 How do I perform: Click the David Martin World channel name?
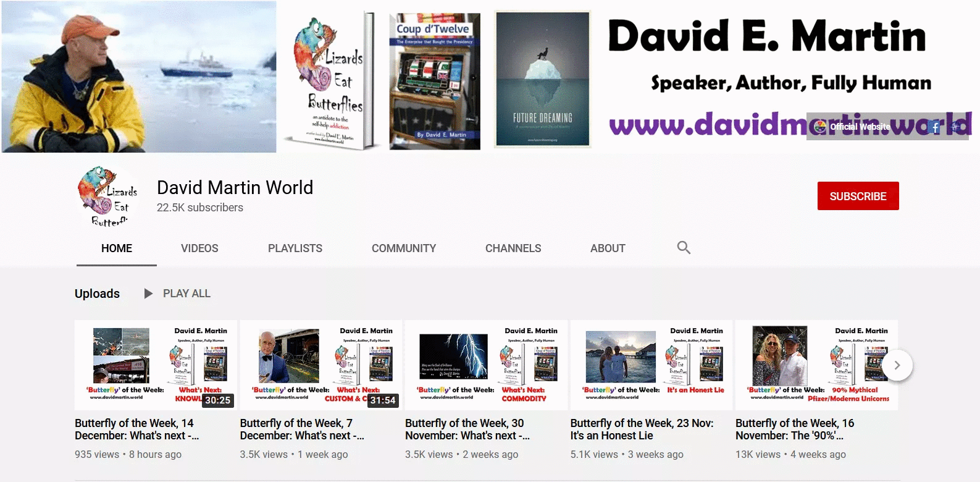[x=235, y=187]
